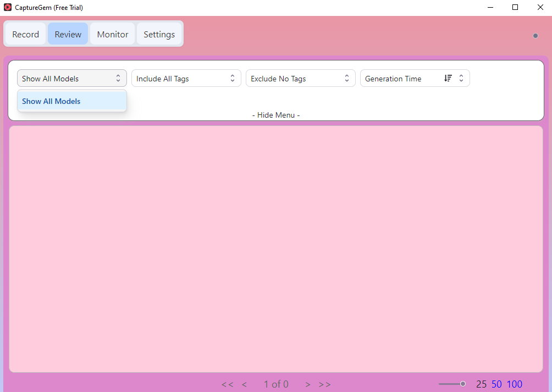Collapse the Show All Models dropdown box

click(x=71, y=79)
